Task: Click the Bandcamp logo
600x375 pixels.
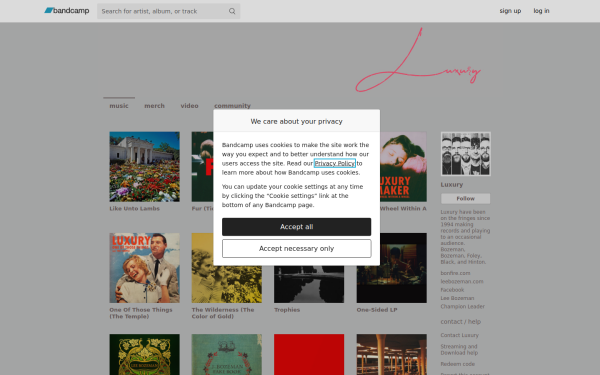Action: point(67,11)
